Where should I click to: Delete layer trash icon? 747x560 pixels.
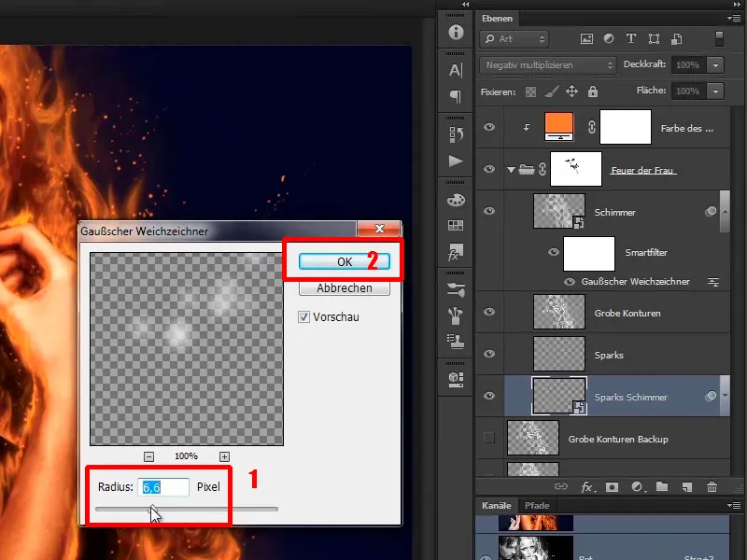coord(712,486)
